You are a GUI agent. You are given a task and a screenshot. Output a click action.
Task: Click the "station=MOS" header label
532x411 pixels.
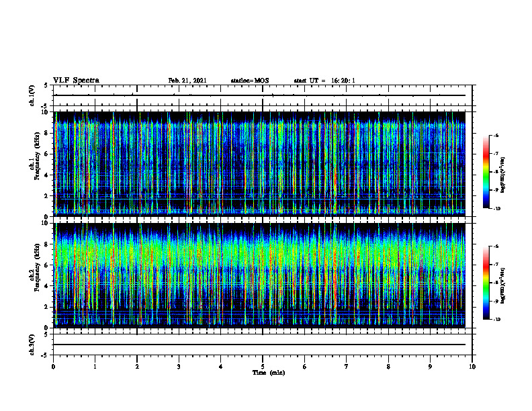250,81
